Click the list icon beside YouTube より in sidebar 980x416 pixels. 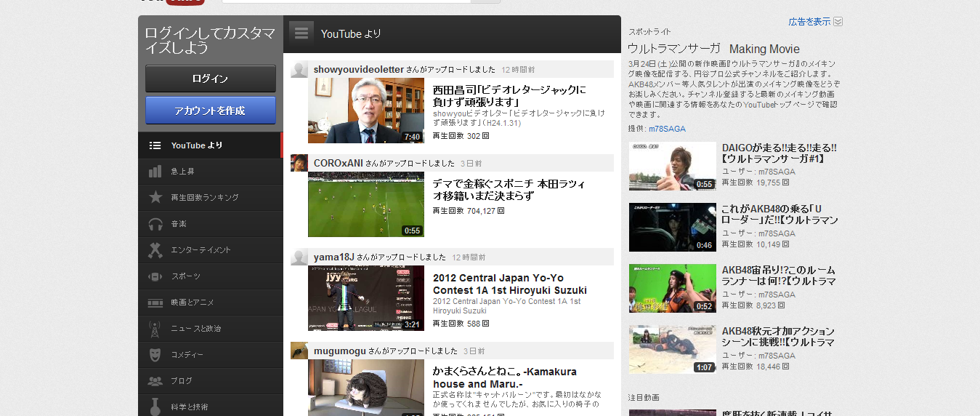pyautogui.click(x=155, y=145)
